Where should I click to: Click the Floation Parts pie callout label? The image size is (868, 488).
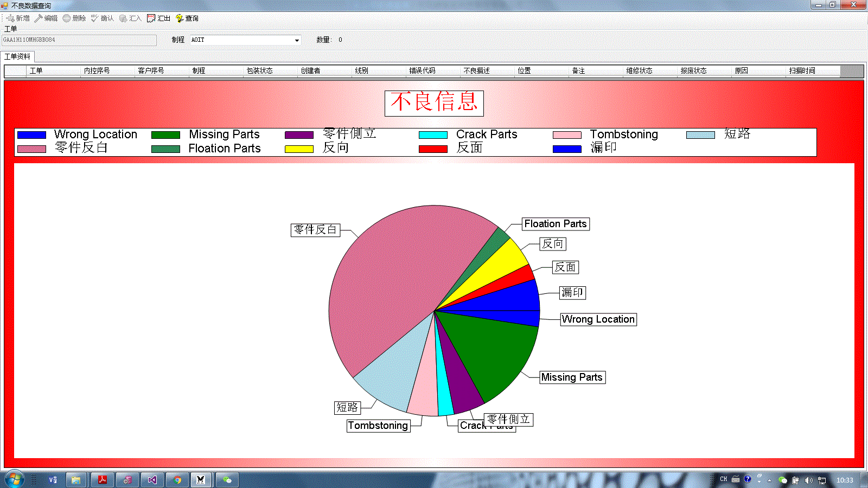point(556,224)
